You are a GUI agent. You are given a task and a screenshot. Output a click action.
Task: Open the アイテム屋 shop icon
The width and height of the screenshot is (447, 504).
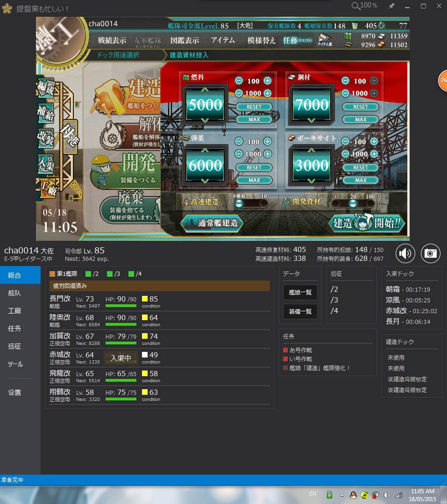pos(325,40)
